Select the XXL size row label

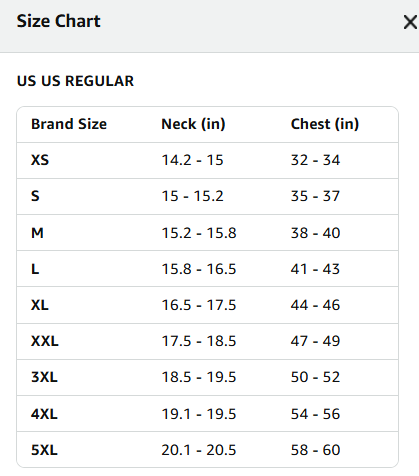click(x=45, y=341)
